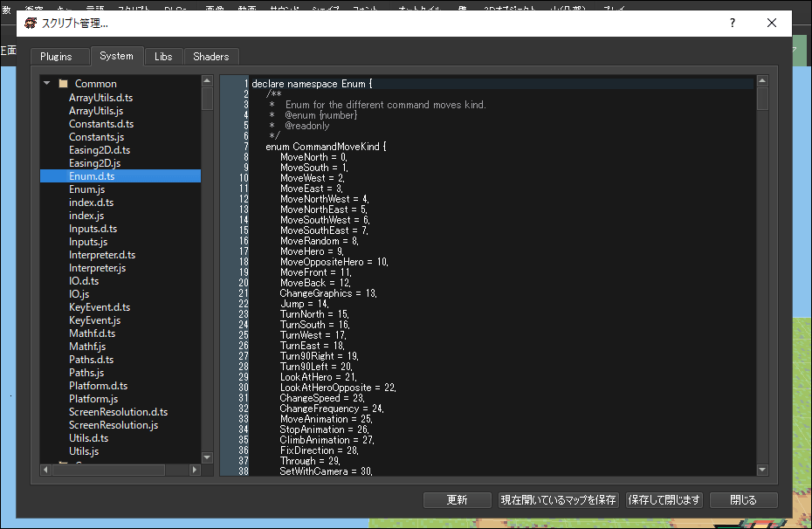Image resolution: width=812 pixels, height=529 pixels.
Task: Click file tree scroll left arrow
Action: click(45, 470)
